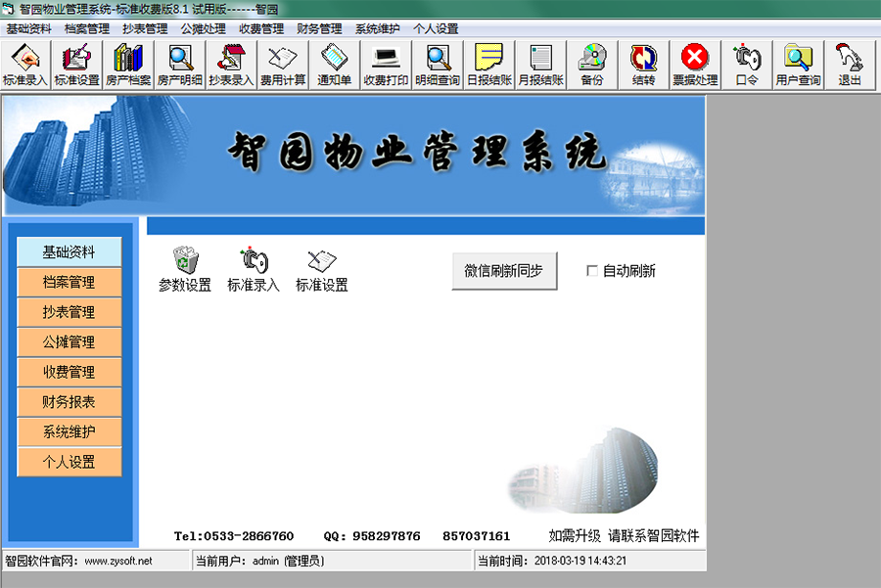Open the 档案管理 menu

pyautogui.click(x=87, y=28)
